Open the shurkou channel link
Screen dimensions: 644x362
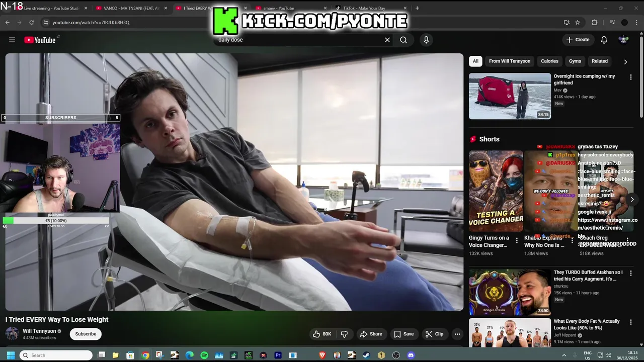(x=562, y=286)
